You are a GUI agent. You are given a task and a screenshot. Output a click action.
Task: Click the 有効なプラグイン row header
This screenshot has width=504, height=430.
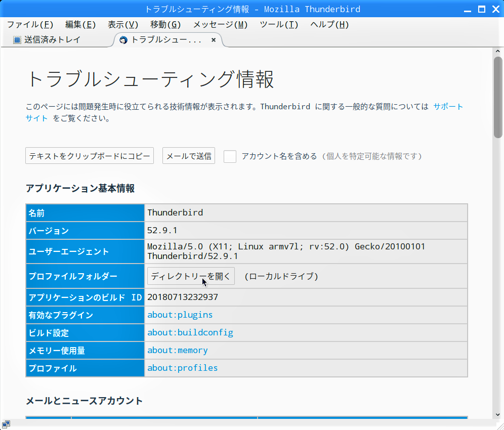click(85, 315)
